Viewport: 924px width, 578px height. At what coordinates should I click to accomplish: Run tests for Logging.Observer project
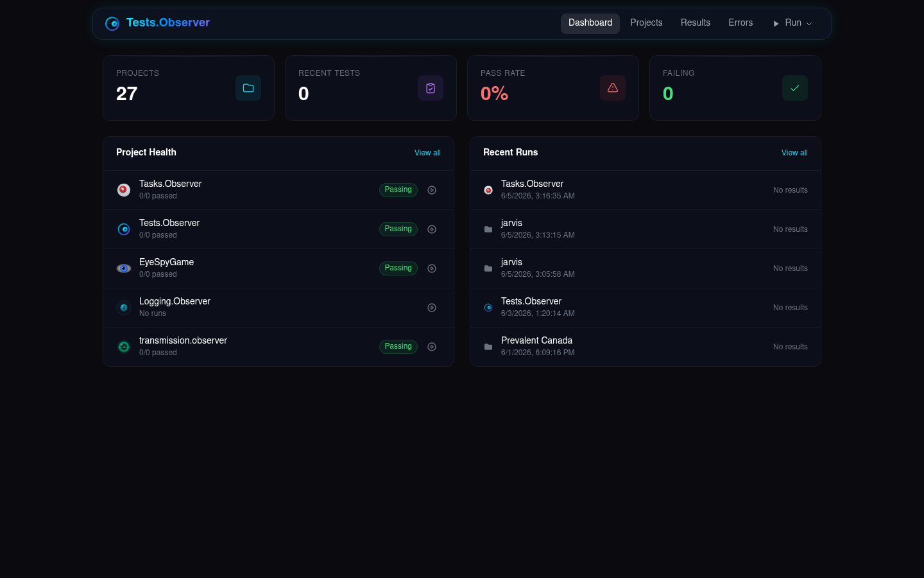[x=432, y=308]
